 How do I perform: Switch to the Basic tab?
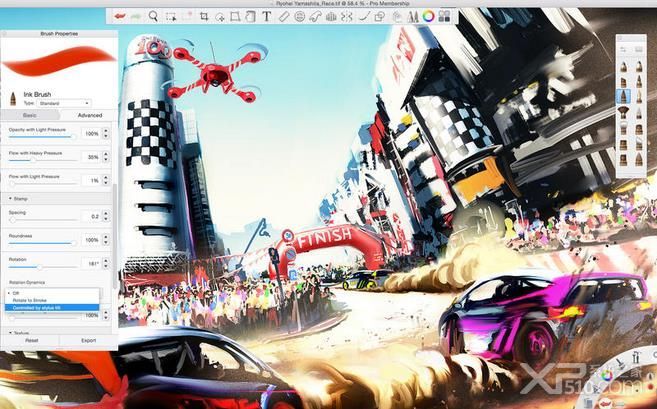[30, 115]
